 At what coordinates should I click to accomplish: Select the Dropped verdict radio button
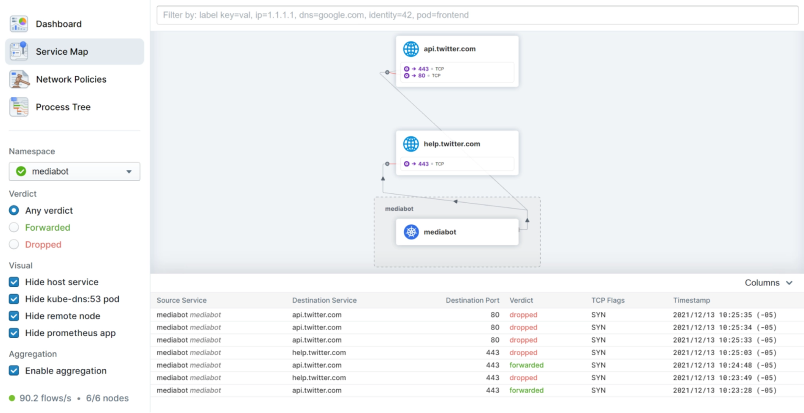[x=14, y=244]
